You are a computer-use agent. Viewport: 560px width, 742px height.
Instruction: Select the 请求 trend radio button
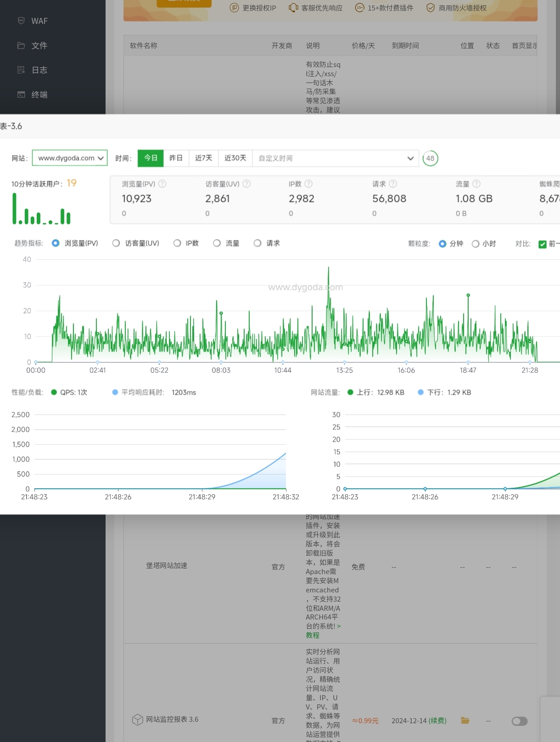258,243
